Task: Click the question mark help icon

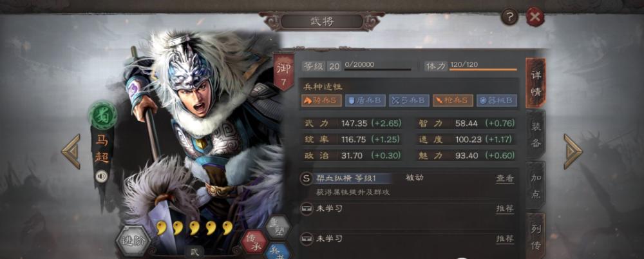Action: (x=509, y=17)
